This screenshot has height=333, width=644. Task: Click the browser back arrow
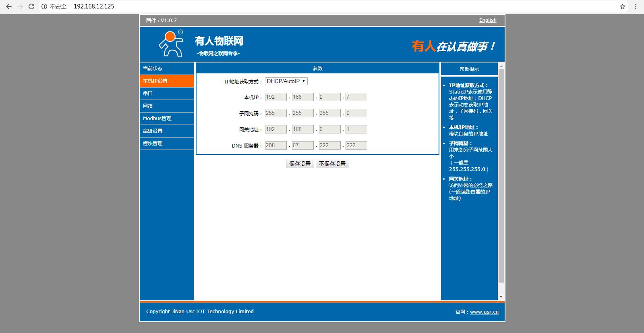[x=8, y=6]
